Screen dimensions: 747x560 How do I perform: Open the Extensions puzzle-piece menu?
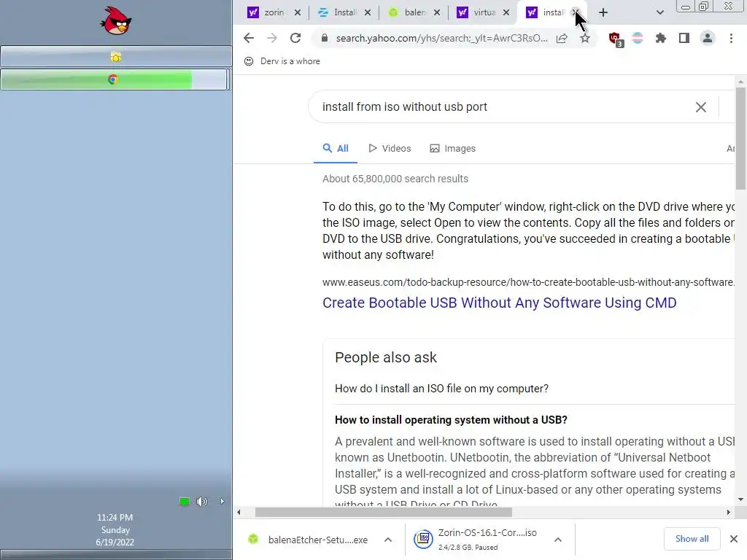click(x=661, y=38)
